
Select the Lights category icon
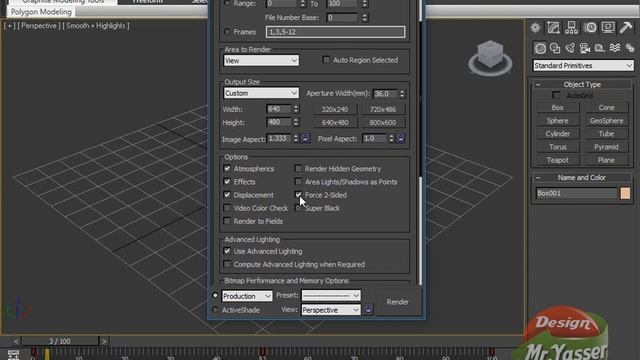click(570, 48)
